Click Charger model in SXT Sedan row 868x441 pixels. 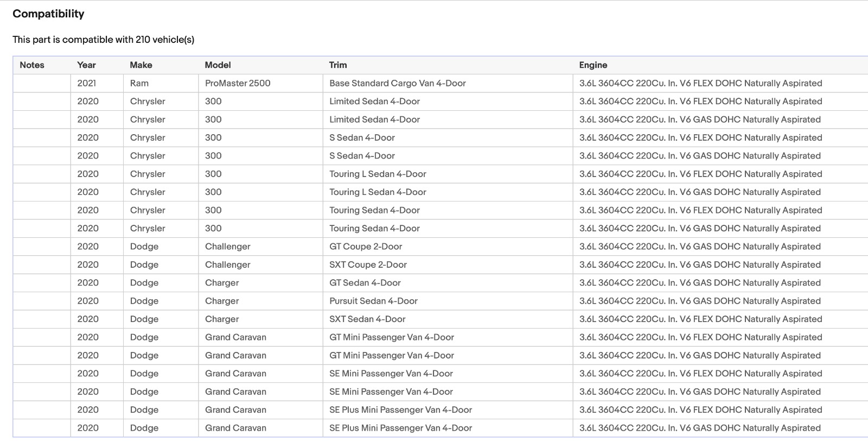coord(222,319)
